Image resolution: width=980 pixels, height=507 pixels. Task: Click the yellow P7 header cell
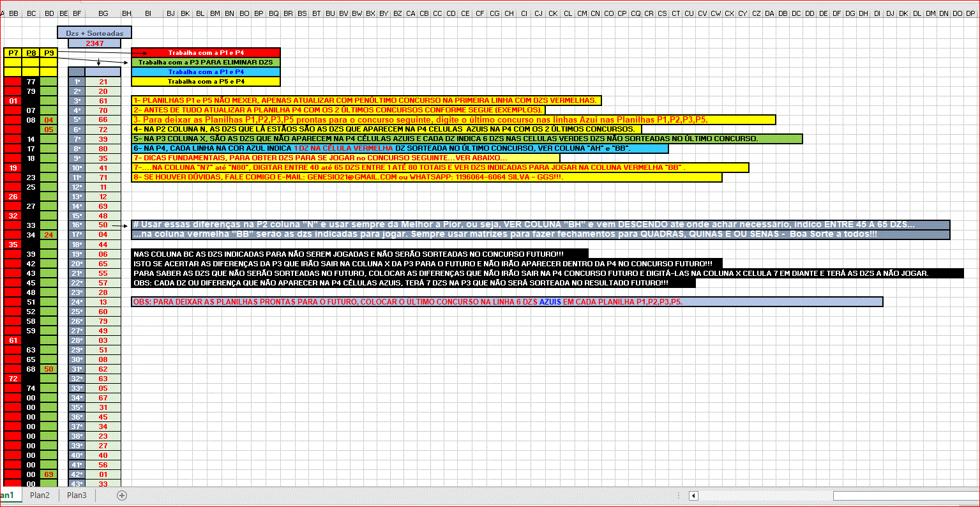tap(12, 53)
